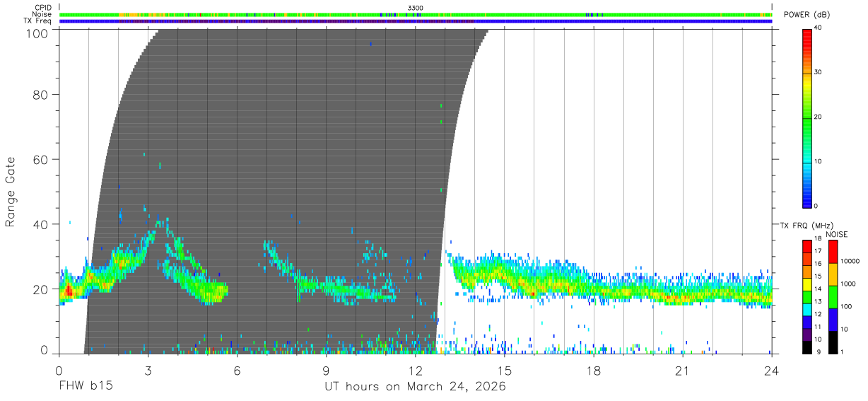Click the x-axis tick label 21
This screenshot has height=401, width=868.
pyautogui.click(x=683, y=371)
